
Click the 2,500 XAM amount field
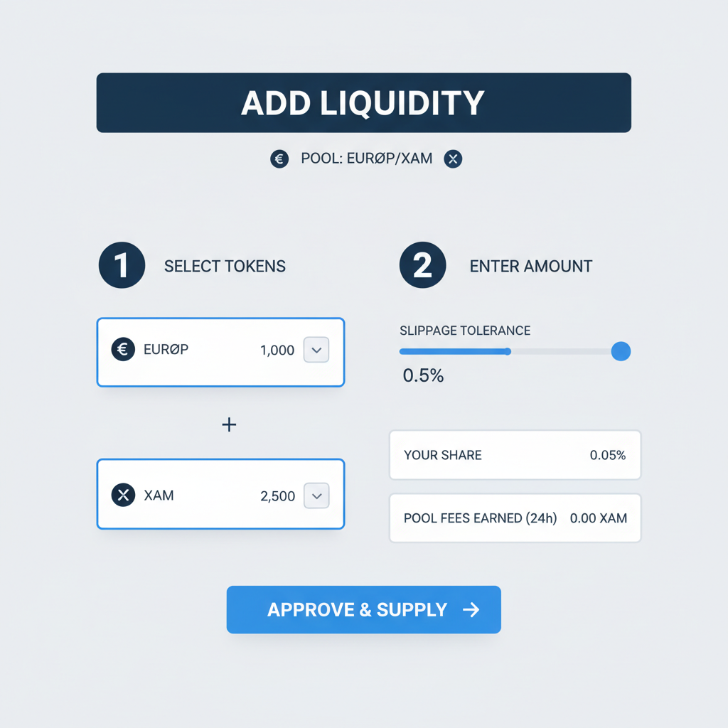pyautogui.click(x=277, y=496)
